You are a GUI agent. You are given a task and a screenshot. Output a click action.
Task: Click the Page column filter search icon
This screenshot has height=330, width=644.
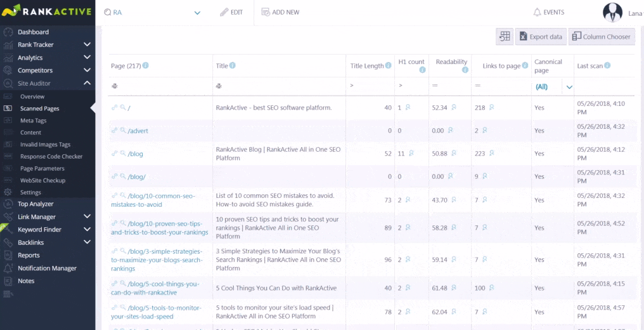pos(115,86)
